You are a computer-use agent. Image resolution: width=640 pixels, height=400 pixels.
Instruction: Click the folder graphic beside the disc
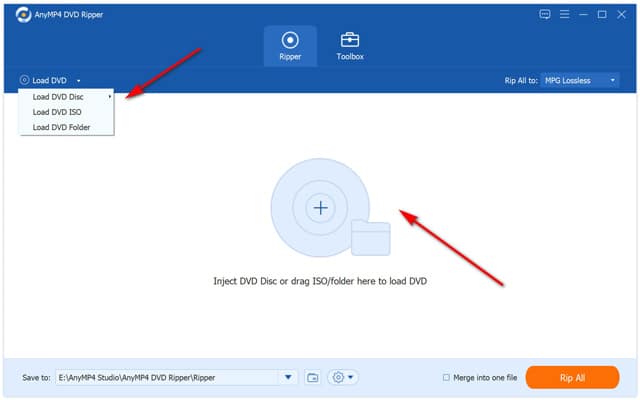pos(371,238)
